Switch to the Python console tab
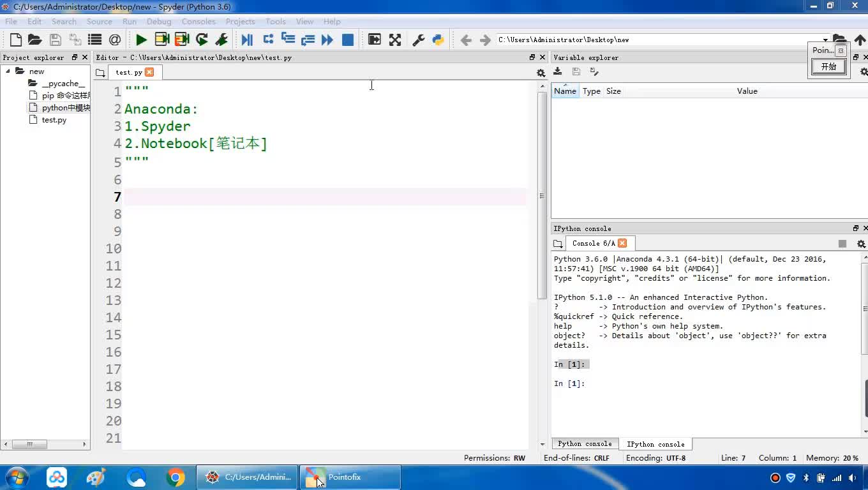 tap(584, 444)
